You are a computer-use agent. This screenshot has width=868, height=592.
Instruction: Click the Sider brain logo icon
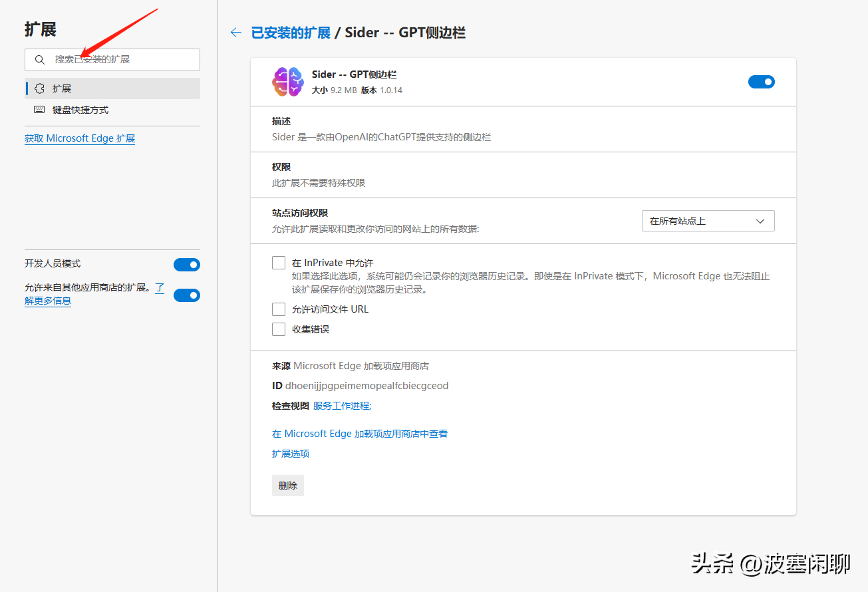pos(288,82)
